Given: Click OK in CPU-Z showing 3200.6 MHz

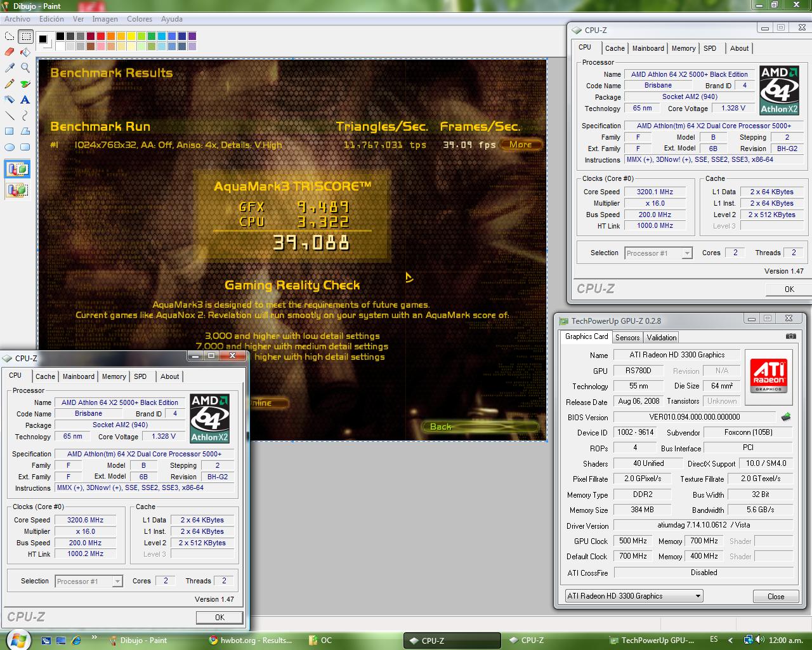Looking at the screenshot, I should point(219,617).
